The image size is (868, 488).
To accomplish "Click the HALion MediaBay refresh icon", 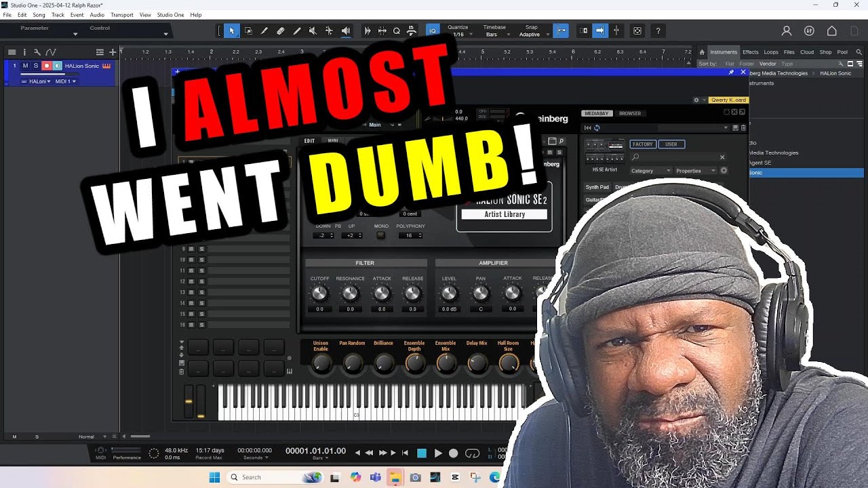I will [597, 127].
